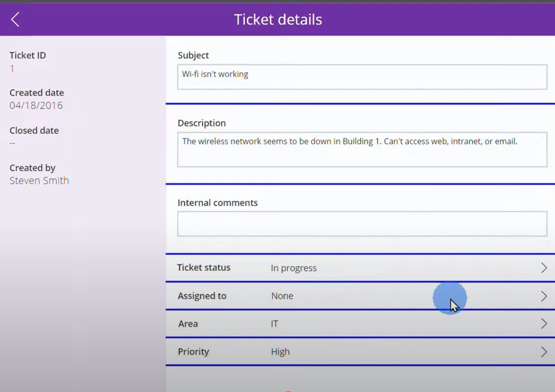Click the 'Area' row label
555x392 pixels.
188,324
